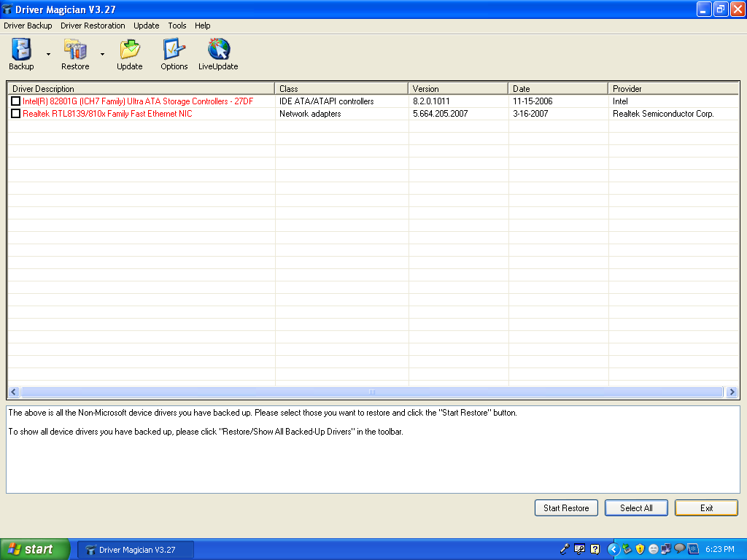Click the Exit button
Image resolution: width=747 pixels, height=560 pixels.
pos(706,508)
